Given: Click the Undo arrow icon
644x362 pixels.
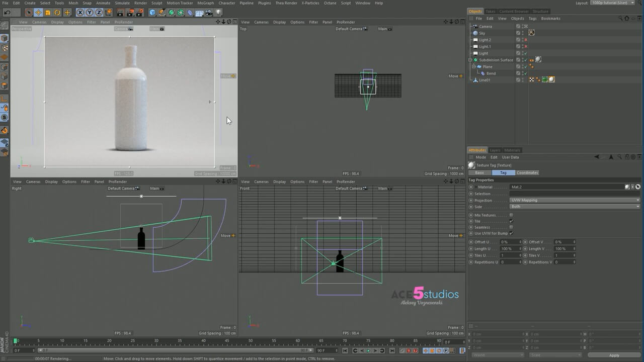Looking at the screenshot, I should click(7, 13).
